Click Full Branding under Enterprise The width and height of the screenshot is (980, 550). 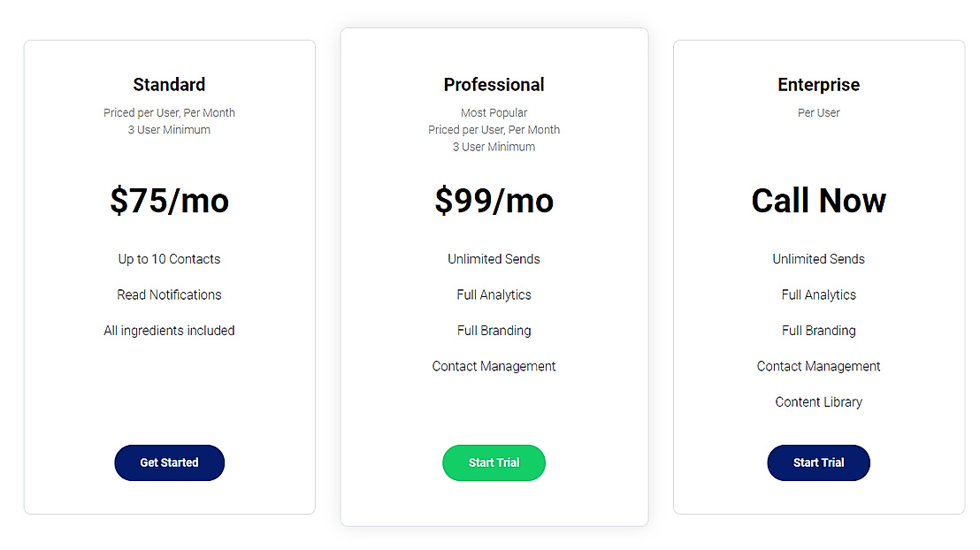pos(818,330)
